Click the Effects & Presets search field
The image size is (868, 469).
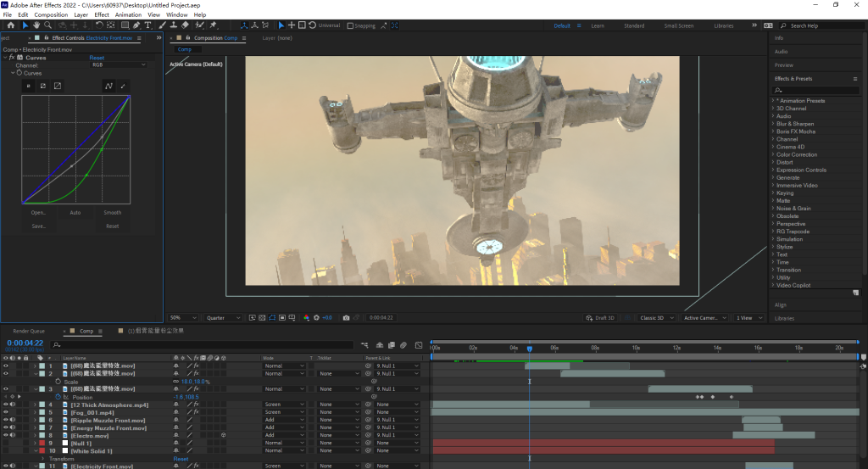pos(816,90)
